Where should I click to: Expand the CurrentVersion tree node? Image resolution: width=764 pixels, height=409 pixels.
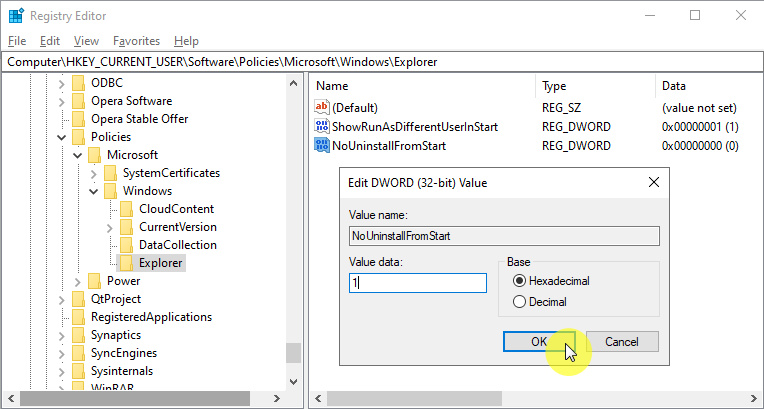point(110,227)
